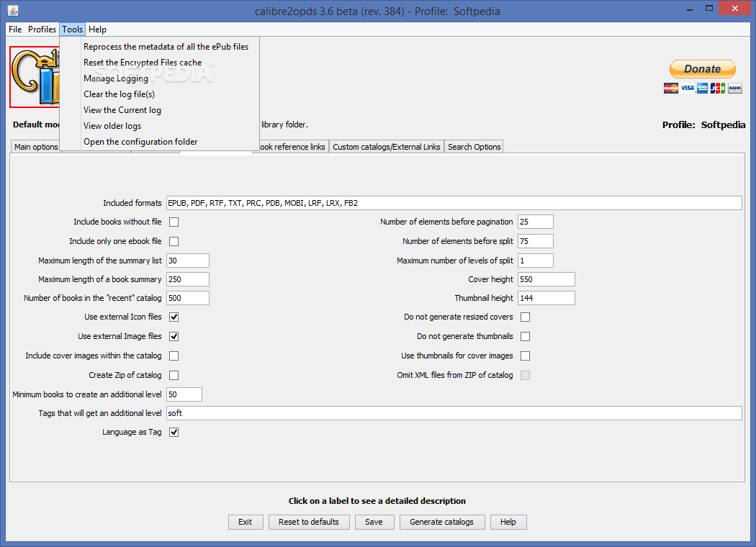The width and height of the screenshot is (756, 547).
Task: Uncheck Use external Image files
Action: click(174, 336)
